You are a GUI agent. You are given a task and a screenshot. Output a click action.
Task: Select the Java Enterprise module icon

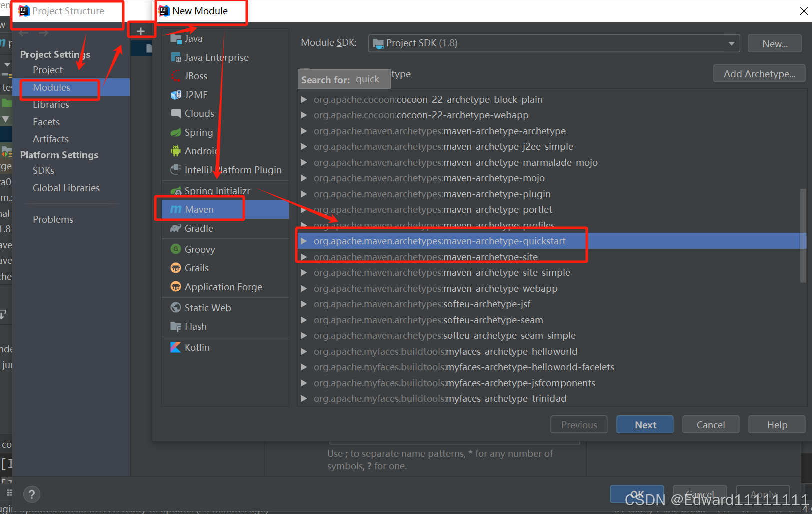click(176, 57)
